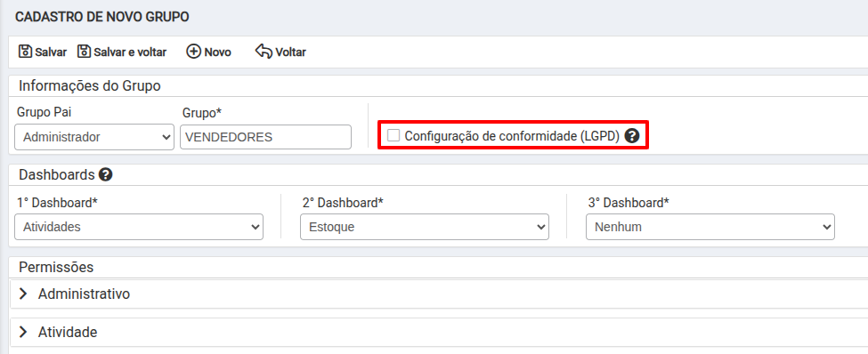Open the 2° Dashboard Estoque dropdown
Viewport: 868px width, 354px height.
coord(425,227)
